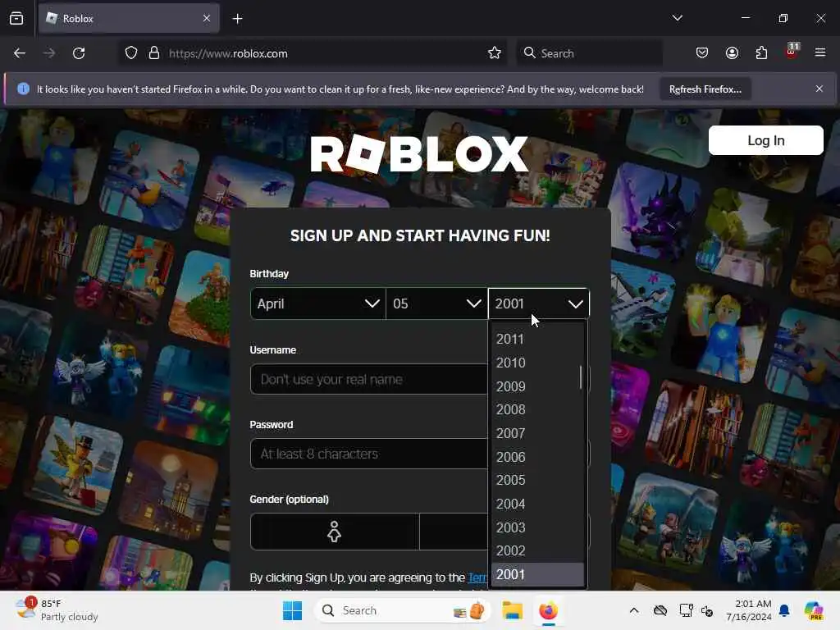
Task: Click the Log In button
Action: [765, 140]
